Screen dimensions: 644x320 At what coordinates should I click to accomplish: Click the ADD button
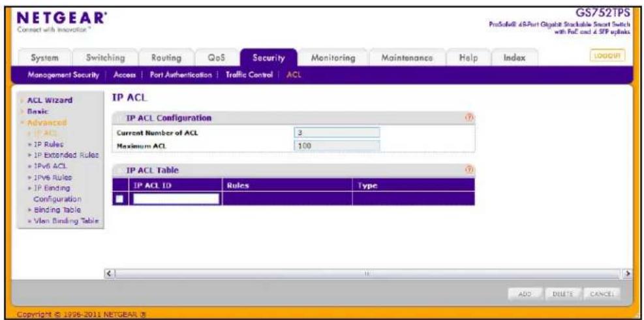pyautogui.click(x=525, y=294)
